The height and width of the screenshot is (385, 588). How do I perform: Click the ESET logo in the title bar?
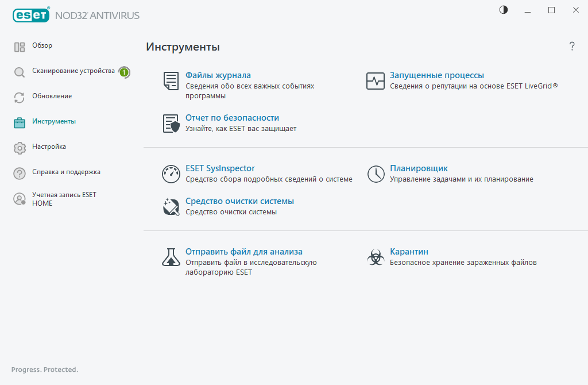click(31, 15)
